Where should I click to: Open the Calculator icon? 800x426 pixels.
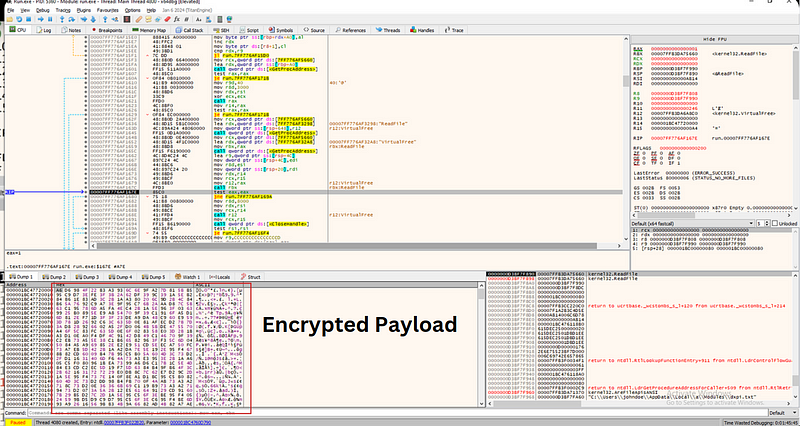tap(219, 19)
